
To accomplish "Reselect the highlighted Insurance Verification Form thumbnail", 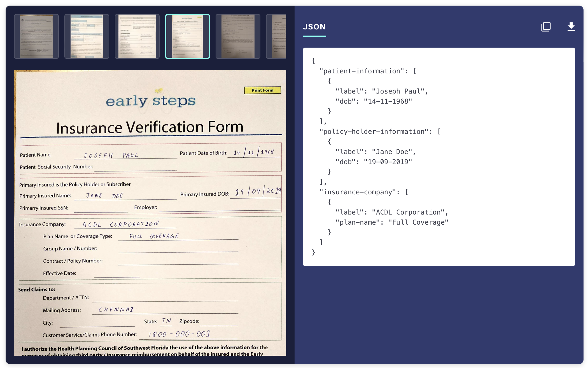I will tap(187, 36).
